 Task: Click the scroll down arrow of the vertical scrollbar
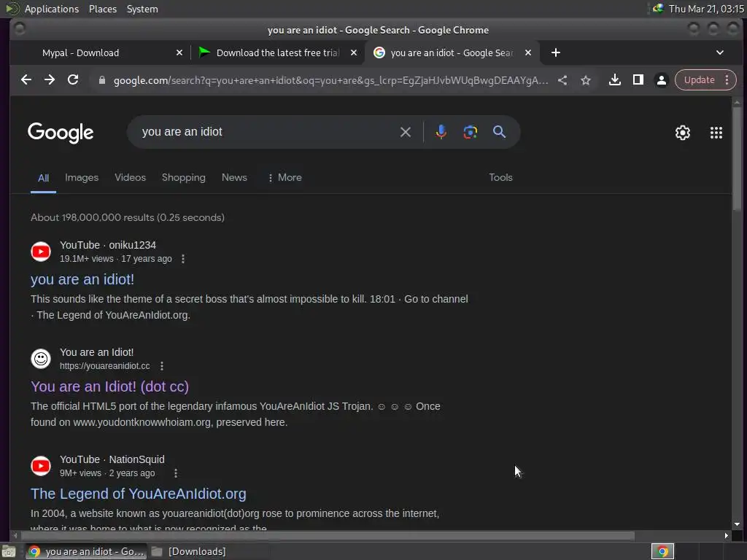point(737,524)
